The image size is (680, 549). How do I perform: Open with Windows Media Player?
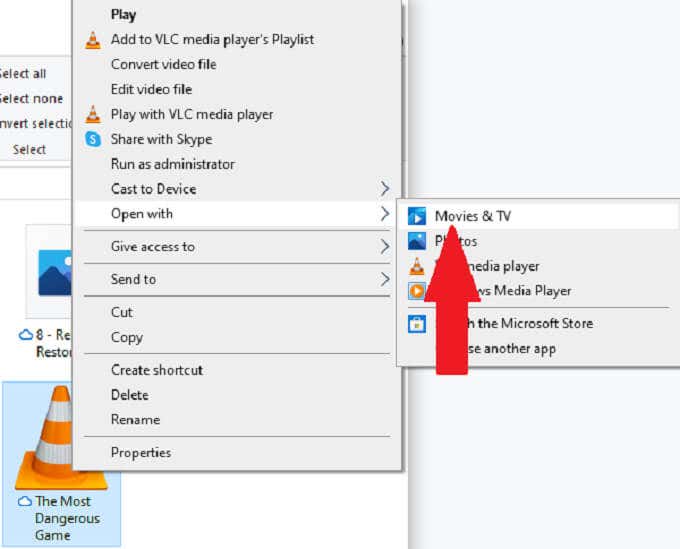click(538, 291)
